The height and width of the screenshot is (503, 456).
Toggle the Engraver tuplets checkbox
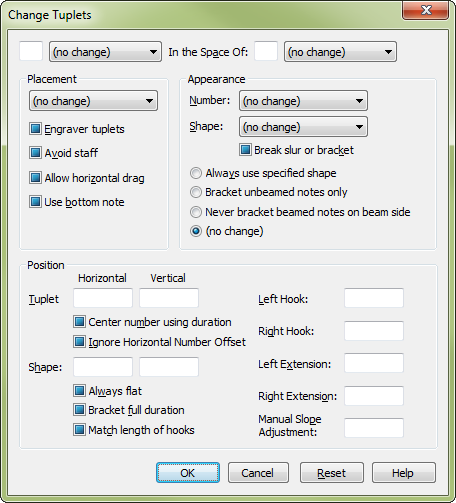35,129
